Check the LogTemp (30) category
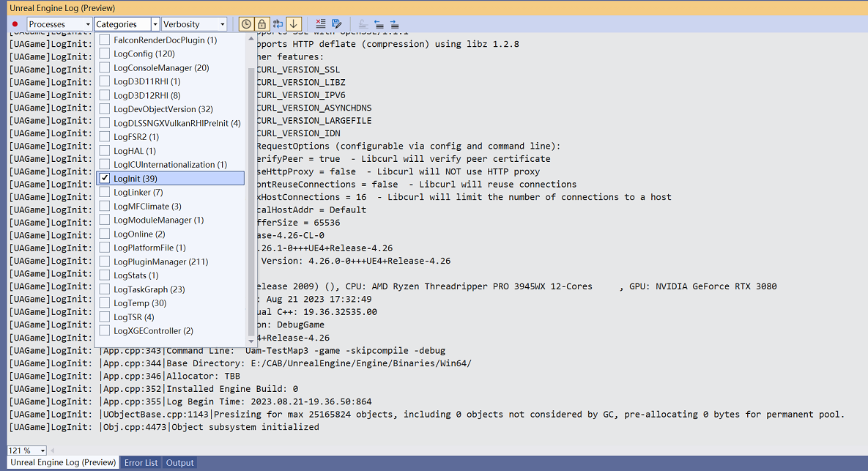Image resolution: width=868 pixels, height=471 pixels. point(105,303)
